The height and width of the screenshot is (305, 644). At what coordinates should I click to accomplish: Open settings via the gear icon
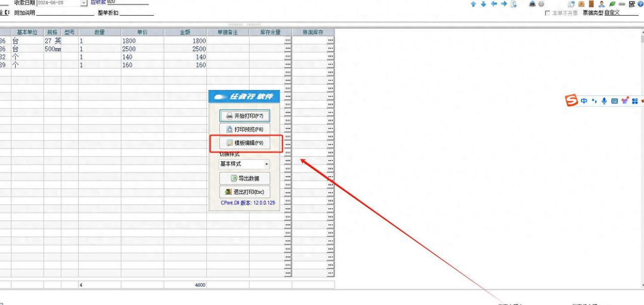pos(541,4)
